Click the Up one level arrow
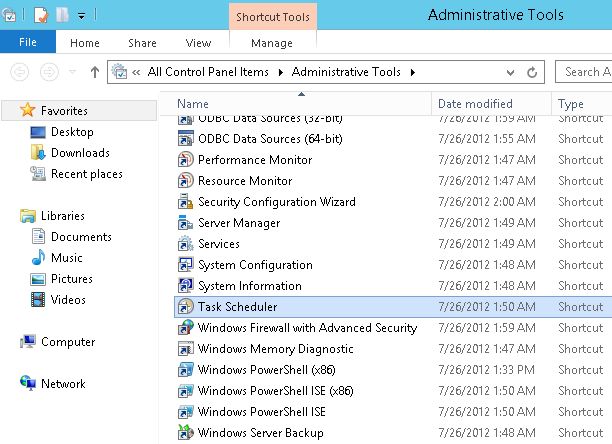 point(95,72)
